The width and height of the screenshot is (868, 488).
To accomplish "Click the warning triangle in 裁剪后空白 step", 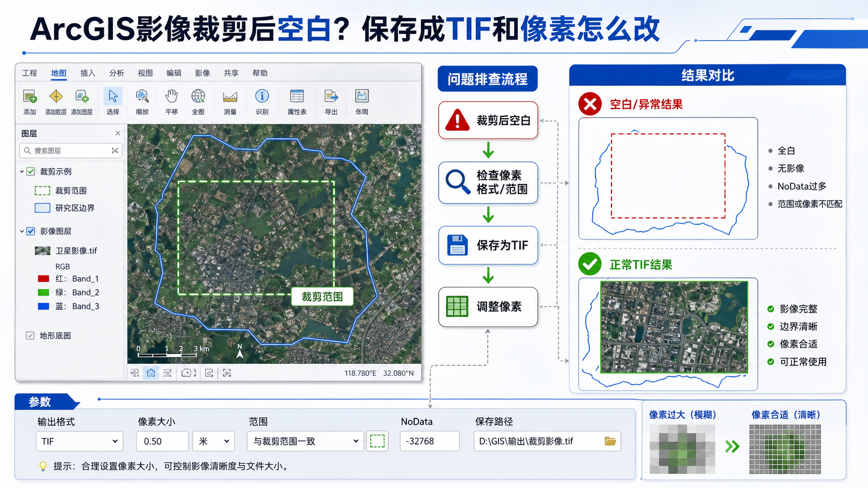I will (457, 120).
